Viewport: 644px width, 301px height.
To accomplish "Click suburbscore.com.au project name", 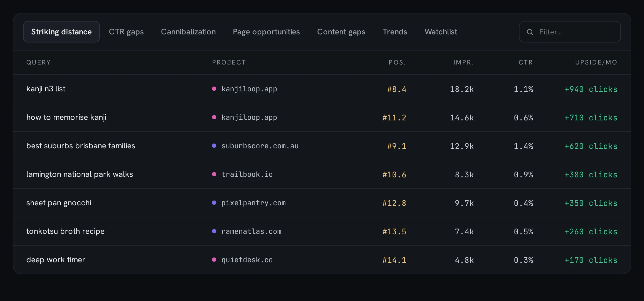I will 260,146.
